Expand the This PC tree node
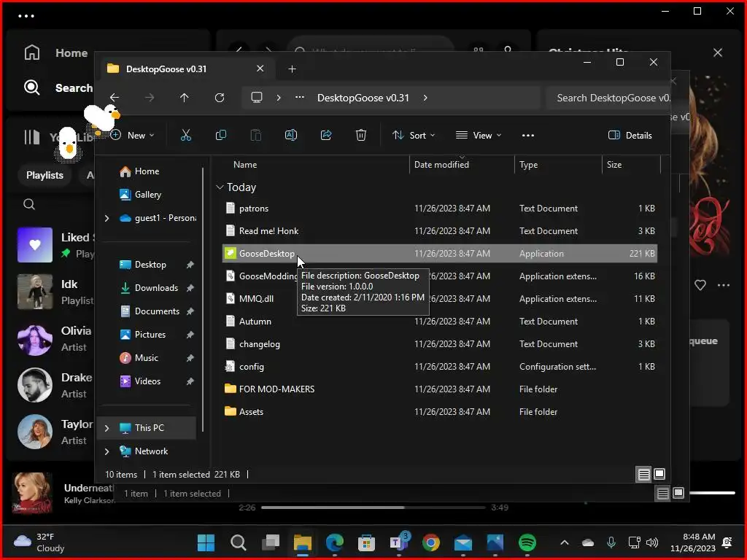 coord(107,428)
